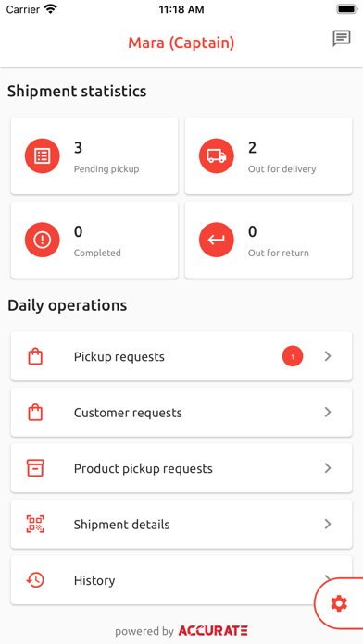The height and width of the screenshot is (644, 363).
Task: Tap the Mara (Captain) title
Action: pyautogui.click(x=181, y=43)
